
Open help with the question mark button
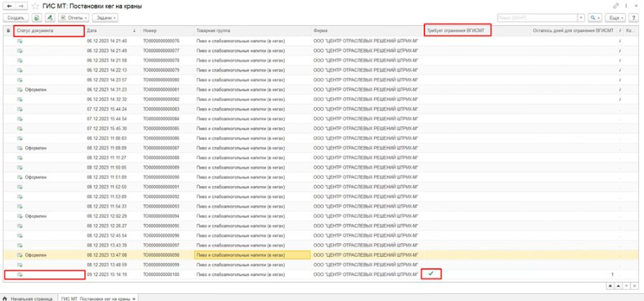click(635, 18)
